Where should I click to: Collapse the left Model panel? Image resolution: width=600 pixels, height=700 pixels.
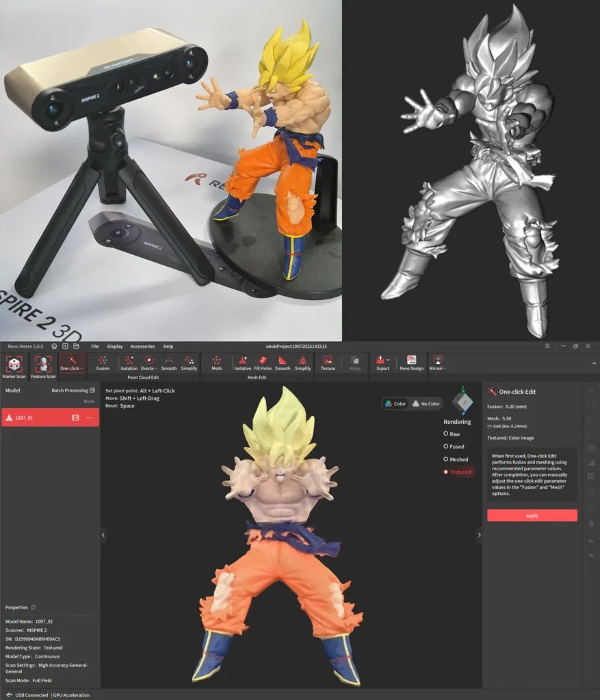click(x=103, y=535)
